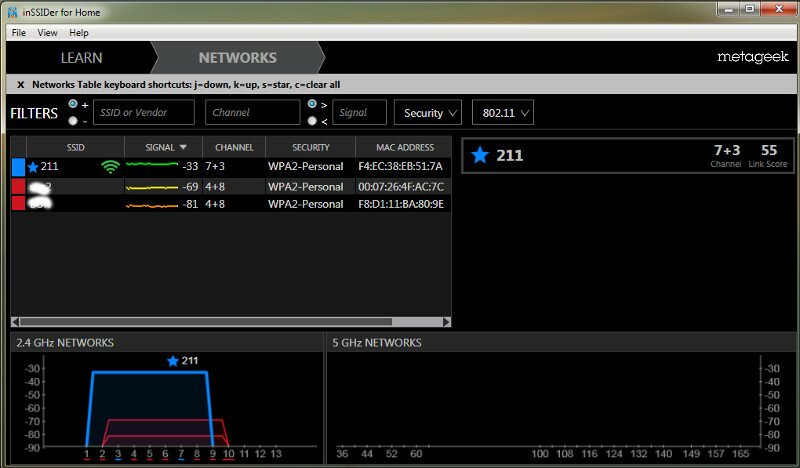Click the blue color swatch of network 211
800x468 pixels.
tap(18, 167)
